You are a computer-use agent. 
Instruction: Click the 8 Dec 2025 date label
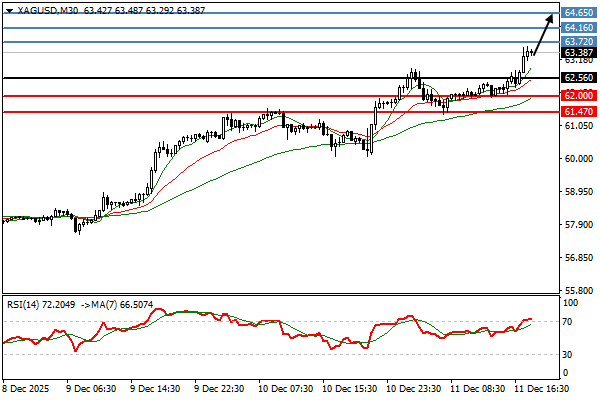(x=26, y=387)
